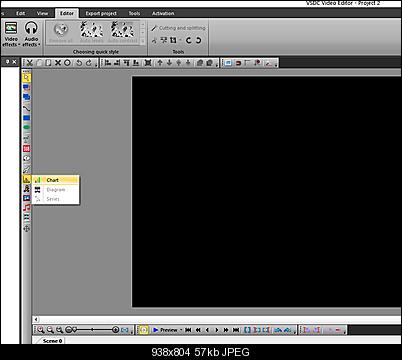The height and width of the screenshot is (360, 402).
Task: Apply the Auto levels quick style
Action: coord(91,33)
